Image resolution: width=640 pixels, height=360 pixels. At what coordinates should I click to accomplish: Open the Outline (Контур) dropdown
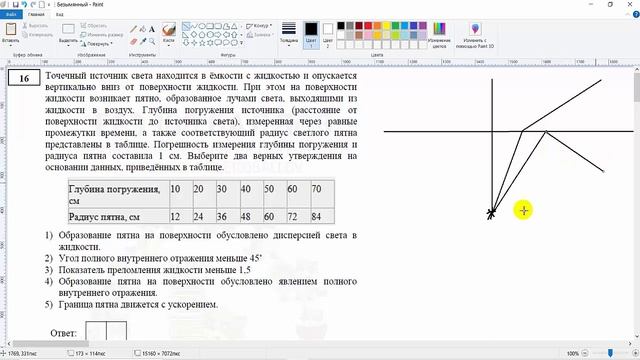pos(259,26)
